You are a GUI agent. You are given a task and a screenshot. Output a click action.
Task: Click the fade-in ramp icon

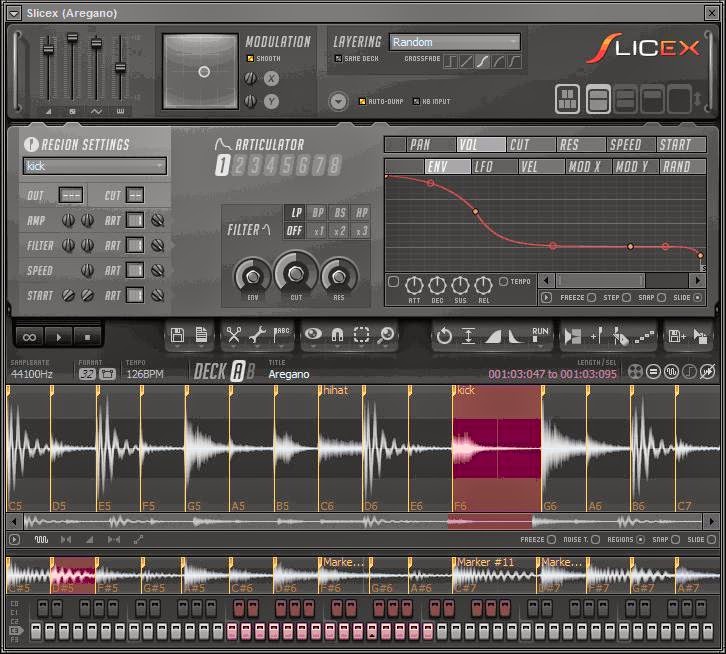click(x=493, y=336)
